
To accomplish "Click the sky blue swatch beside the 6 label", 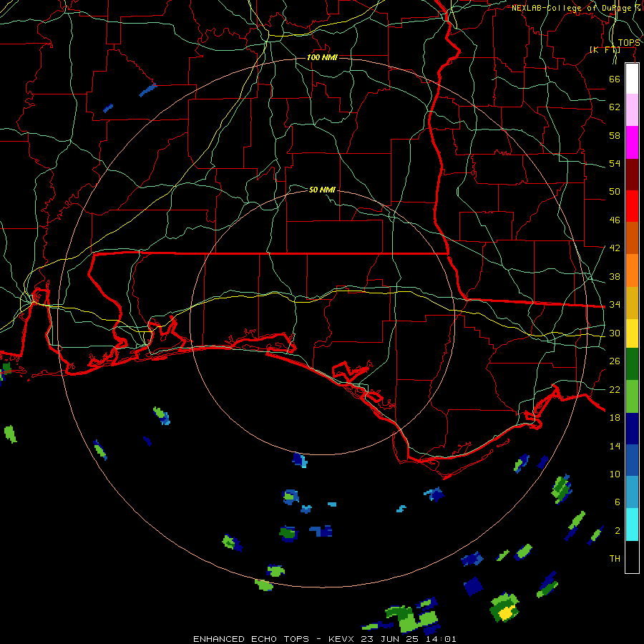I will pos(632,492).
